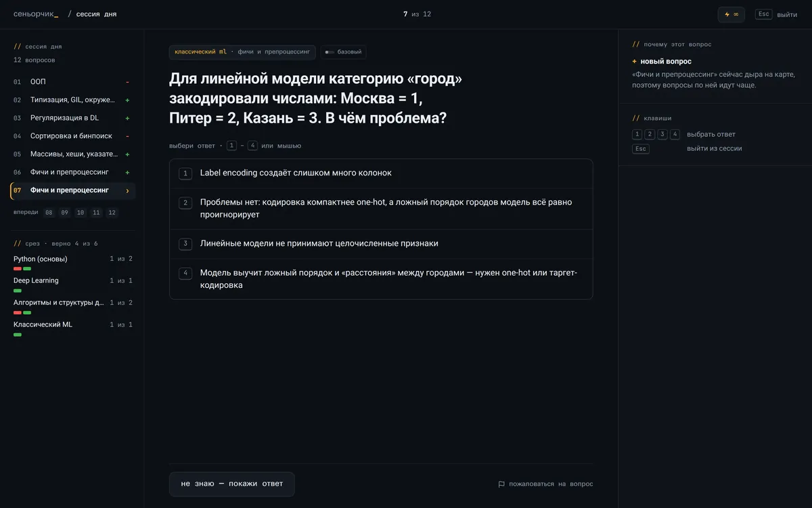
Task: Click key hint 4 in клавиши panel
Action: [x=675, y=134]
